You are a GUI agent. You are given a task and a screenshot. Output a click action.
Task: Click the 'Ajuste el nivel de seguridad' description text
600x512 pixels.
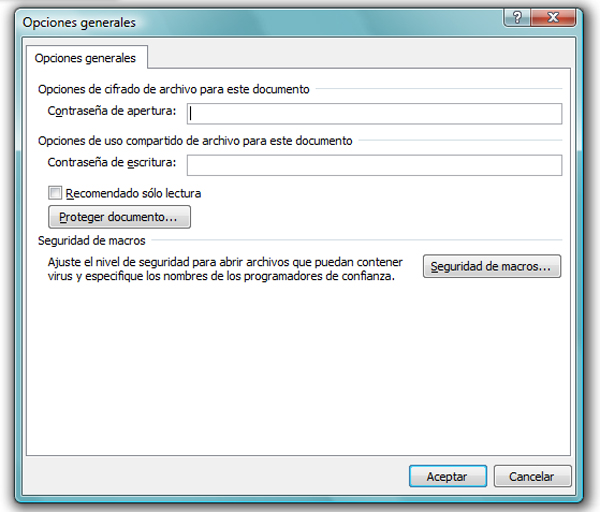coord(225,269)
